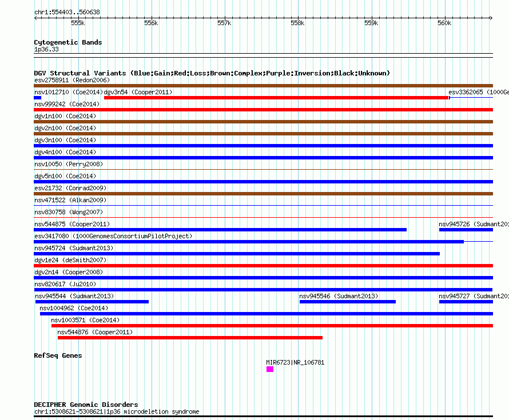Open the 1p36 microdeletion syndrome label
Viewport: 509px width, 420px height.
coord(117,411)
